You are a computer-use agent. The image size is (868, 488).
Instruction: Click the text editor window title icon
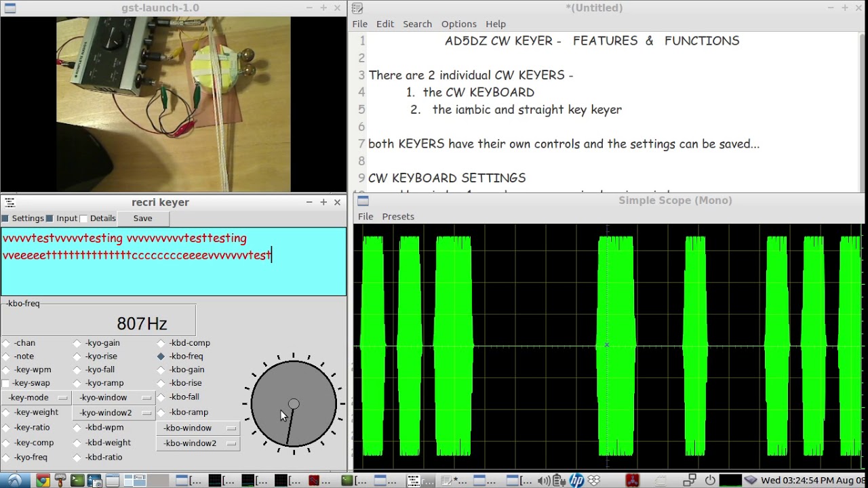[357, 8]
